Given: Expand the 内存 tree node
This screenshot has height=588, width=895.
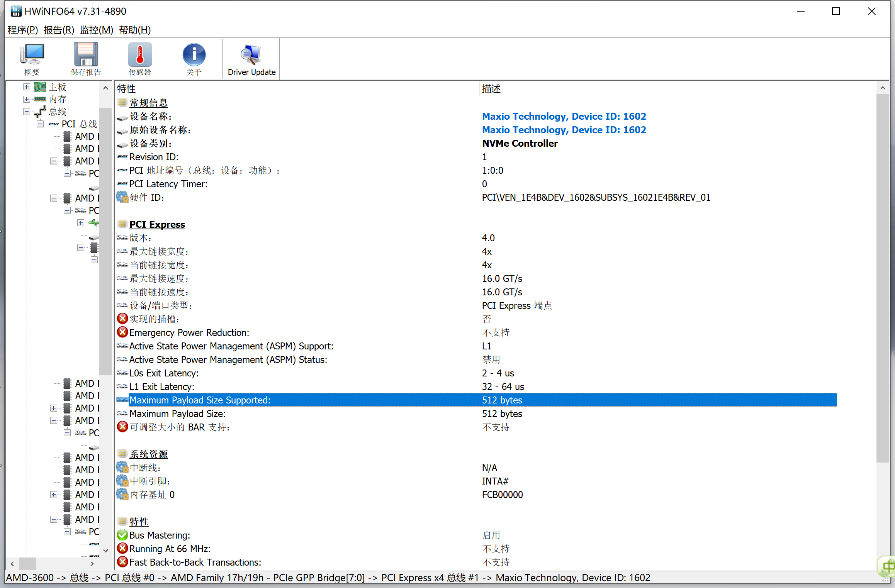Looking at the screenshot, I should pyautogui.click(x=27, y=100).
